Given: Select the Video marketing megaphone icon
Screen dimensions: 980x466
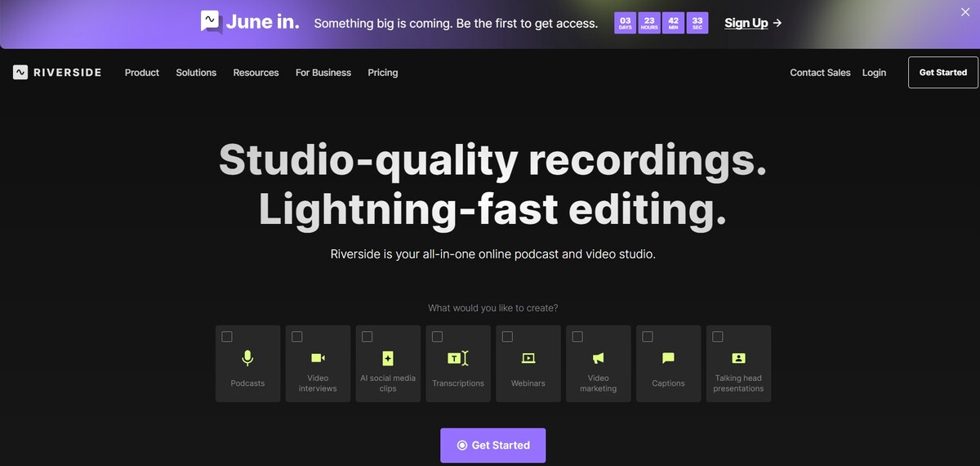Looking at the screenshot, I should pyautogui.click(x=598, y=358).
